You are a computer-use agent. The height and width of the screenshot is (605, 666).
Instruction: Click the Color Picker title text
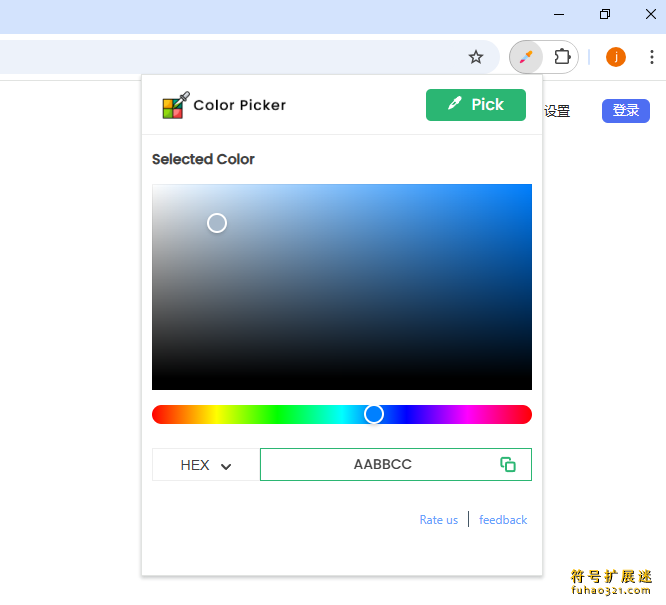240,105
